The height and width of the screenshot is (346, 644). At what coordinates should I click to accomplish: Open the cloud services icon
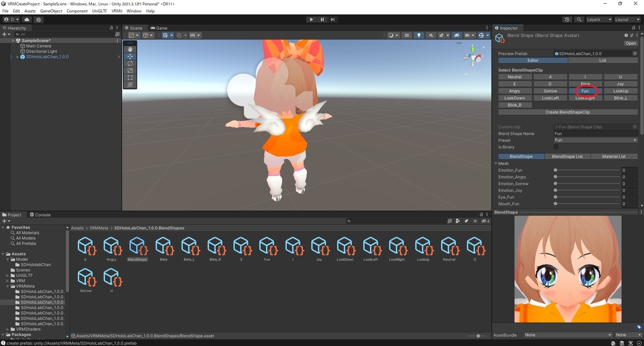click(27, 19)
